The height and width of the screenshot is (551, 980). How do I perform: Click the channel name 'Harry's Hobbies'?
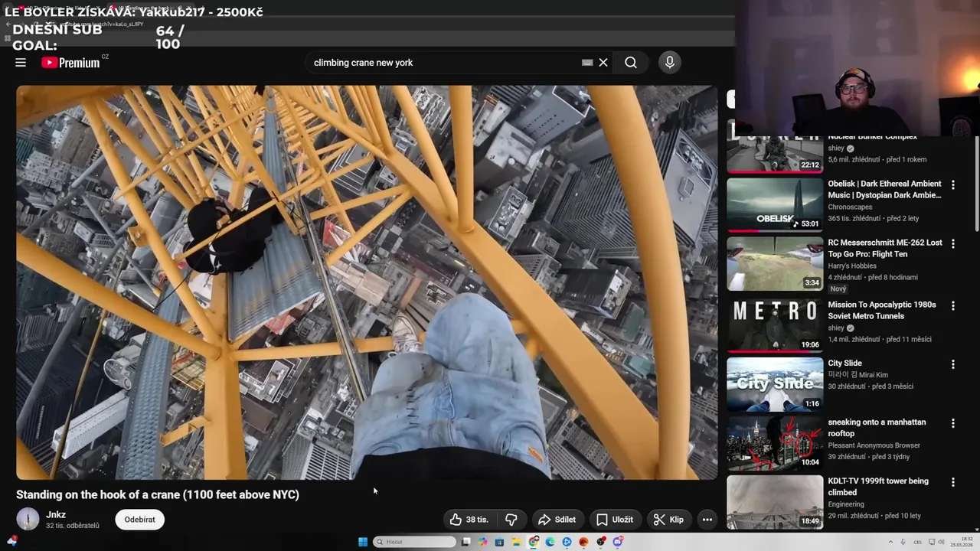pos(853,266)
